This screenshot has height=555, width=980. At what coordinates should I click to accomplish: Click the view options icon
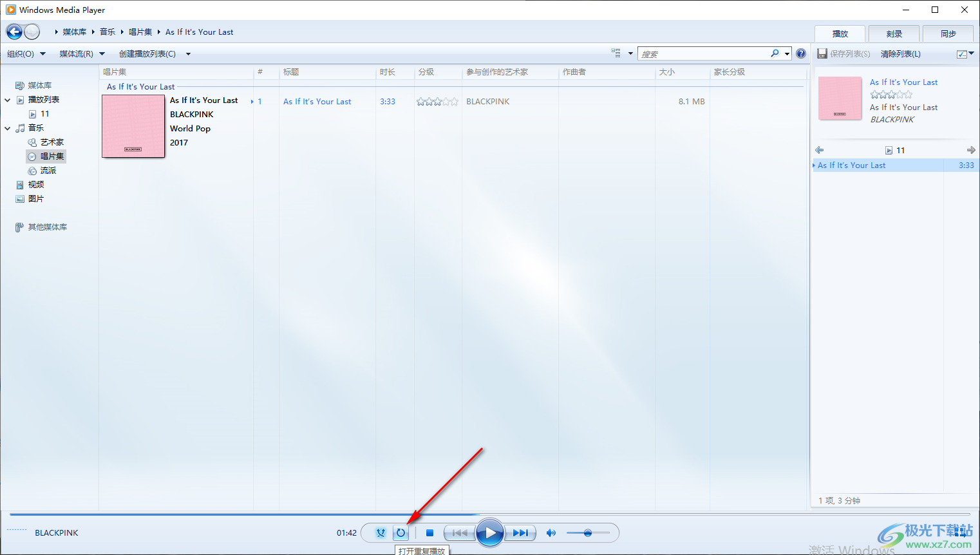coord(616,53)
